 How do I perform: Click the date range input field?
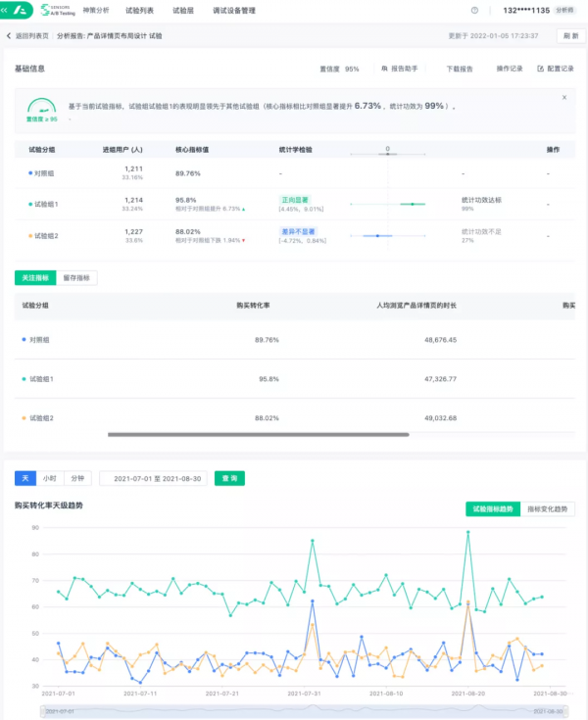click(x=157, y=478)
